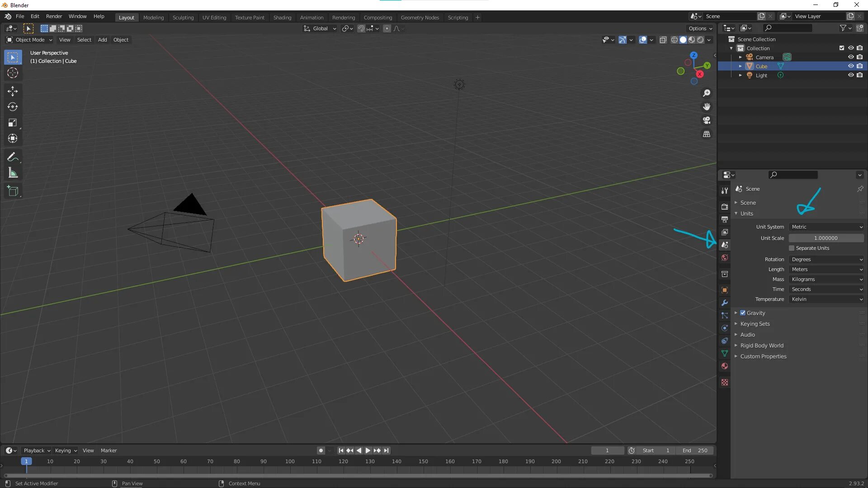The width and height of the screenshot is (868, 488).
Task: Select the Move tool in the toolbar
Action: coord(13,91)
